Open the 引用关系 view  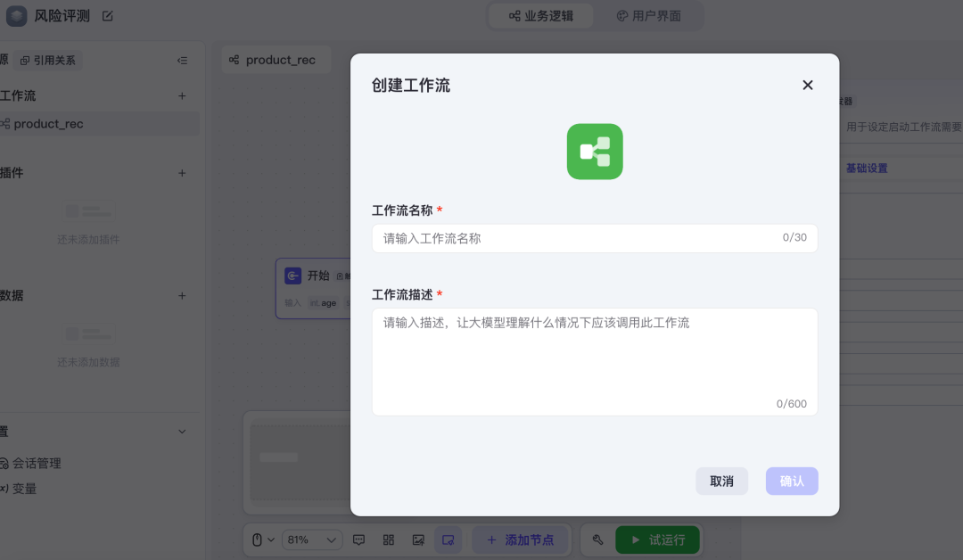point(48,60)
